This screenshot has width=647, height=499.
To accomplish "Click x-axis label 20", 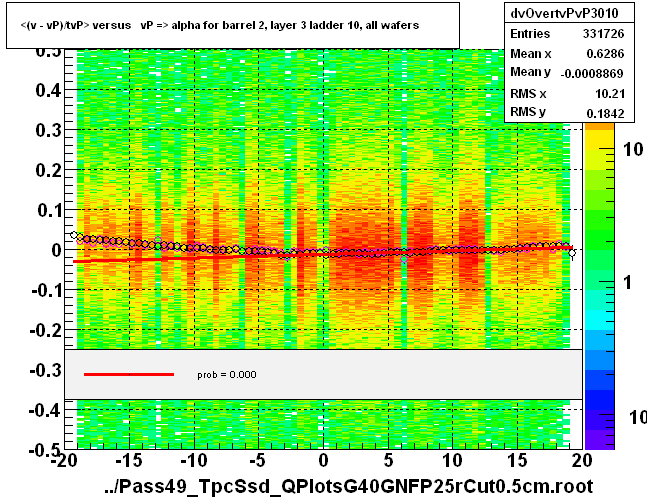I will (582, 460).
